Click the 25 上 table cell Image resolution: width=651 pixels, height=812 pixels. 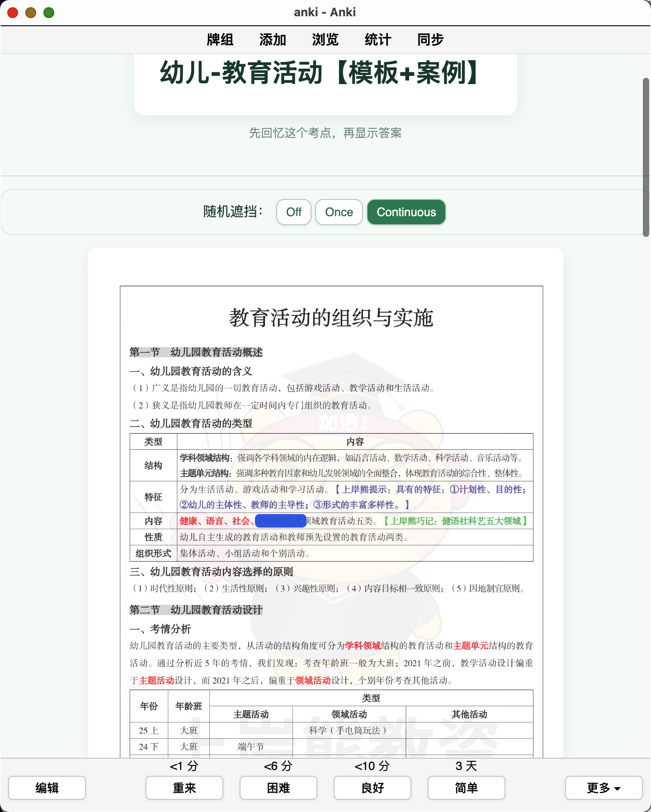tap(149, 731)
